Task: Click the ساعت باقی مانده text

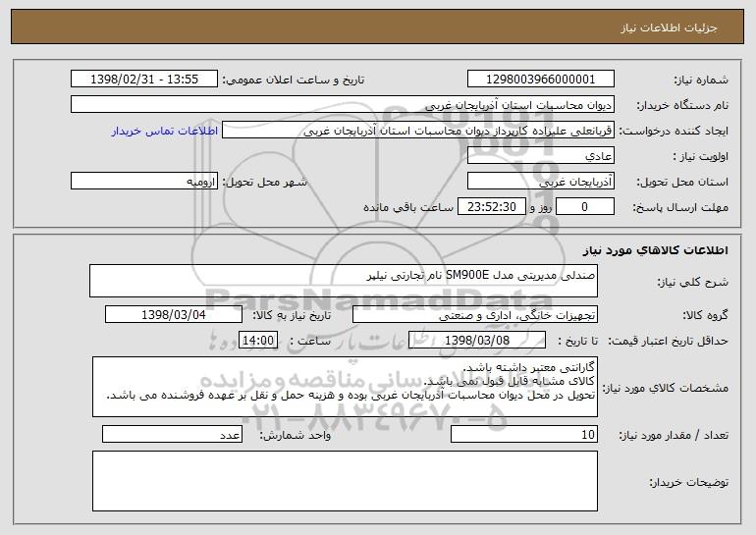Action: coord(407,207)
